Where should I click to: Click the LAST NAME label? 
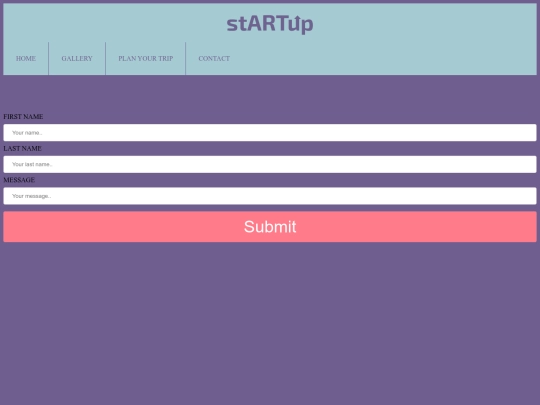click(x=22, y=148)
